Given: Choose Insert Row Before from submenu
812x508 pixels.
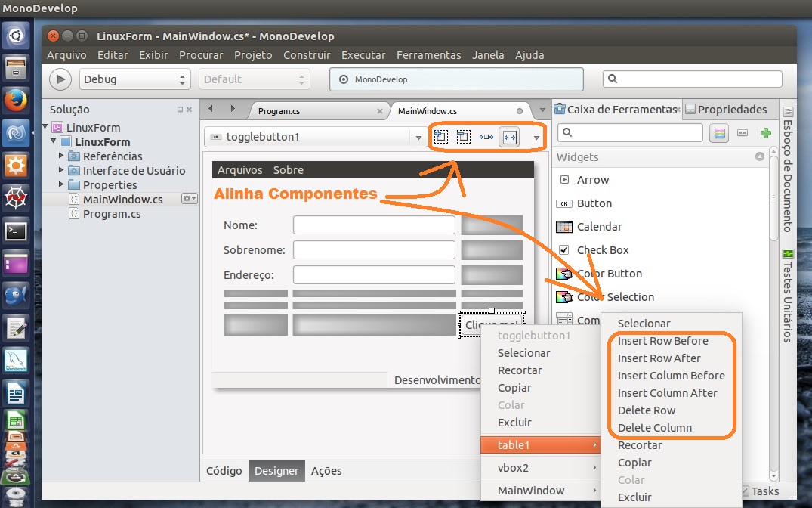Looking at the screenshot, I should point(662,341).
